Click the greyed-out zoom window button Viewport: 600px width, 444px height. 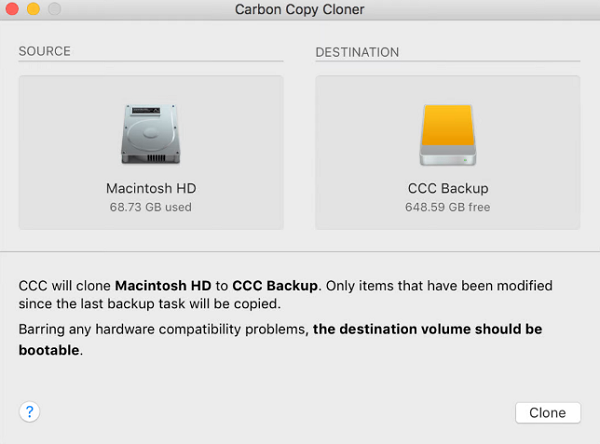(53, 9)
